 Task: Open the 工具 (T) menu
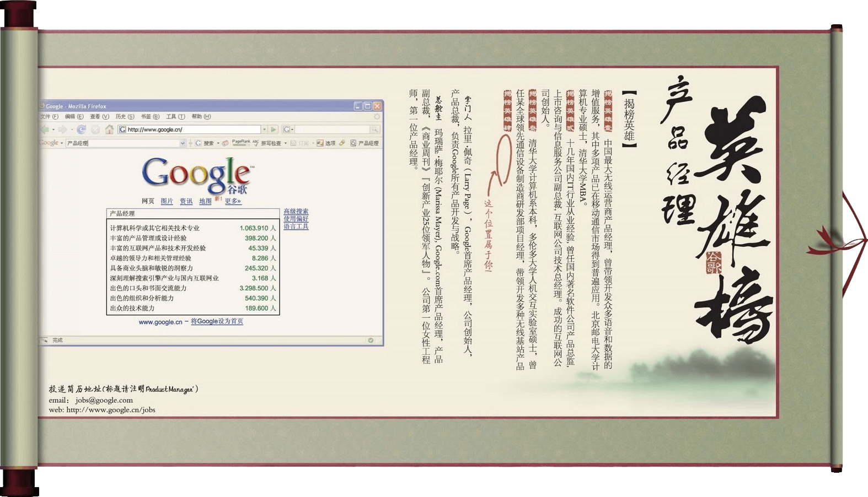(175, 116)
